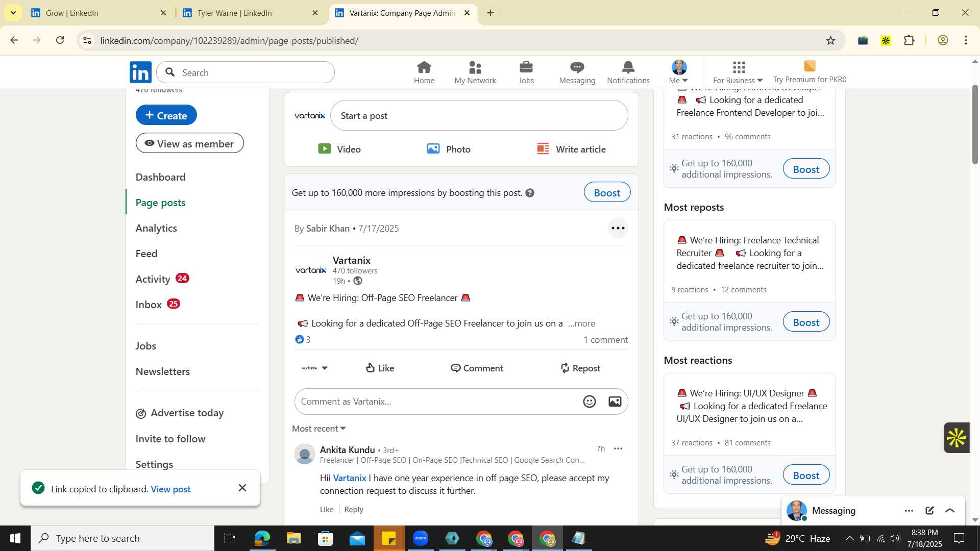Switch to Grow LinkedIn tab
This screenshot has width=980, height=551.
click(98, 13)
